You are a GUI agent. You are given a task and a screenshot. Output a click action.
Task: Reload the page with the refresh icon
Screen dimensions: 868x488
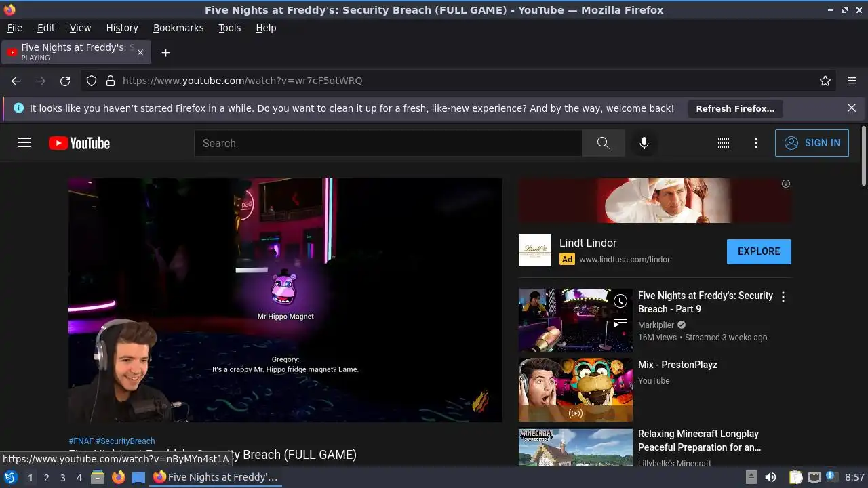coord(65,81)
